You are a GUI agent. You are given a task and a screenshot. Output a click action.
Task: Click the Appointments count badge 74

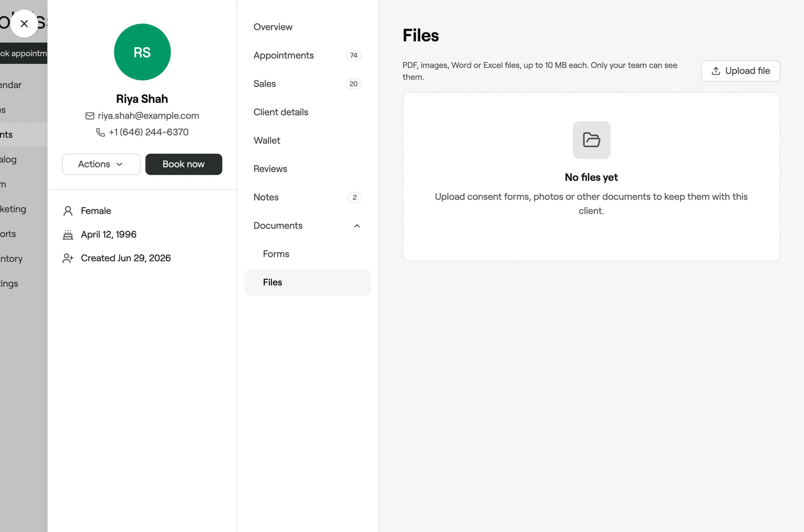click(x=354, y=55)
